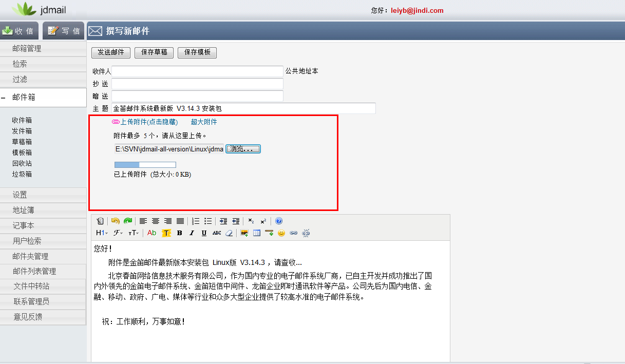Screen dimensions: 625x364
Task: Insert a table using the toolbar icon
Action: click(257, 233)
